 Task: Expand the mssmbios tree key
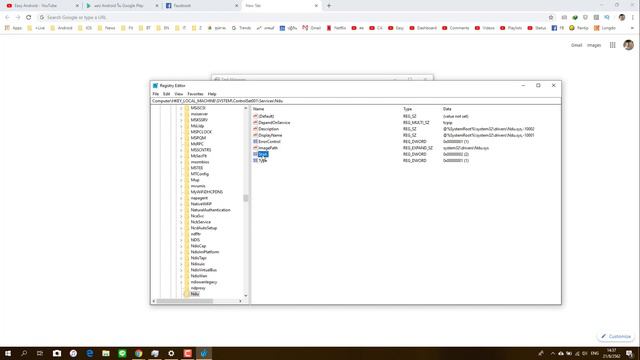pyautogui.click(x=181, y=162)
